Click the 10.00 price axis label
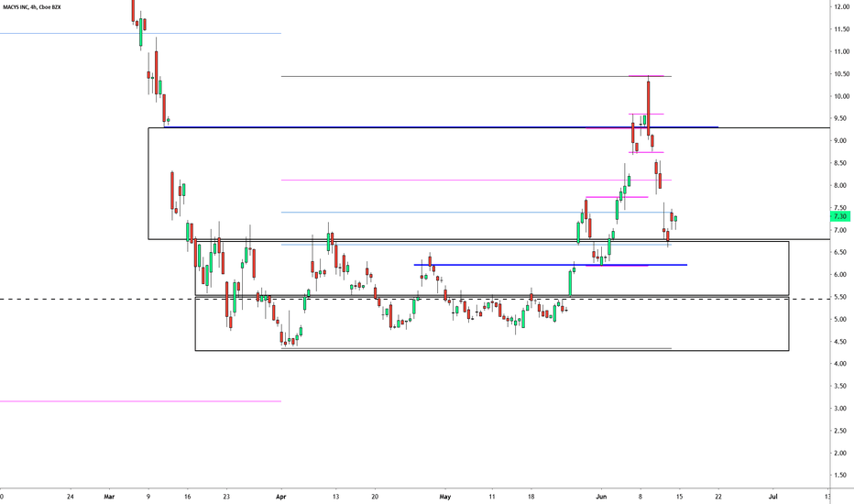The height and width of the screenshot is (504, 854). (841, 96)
